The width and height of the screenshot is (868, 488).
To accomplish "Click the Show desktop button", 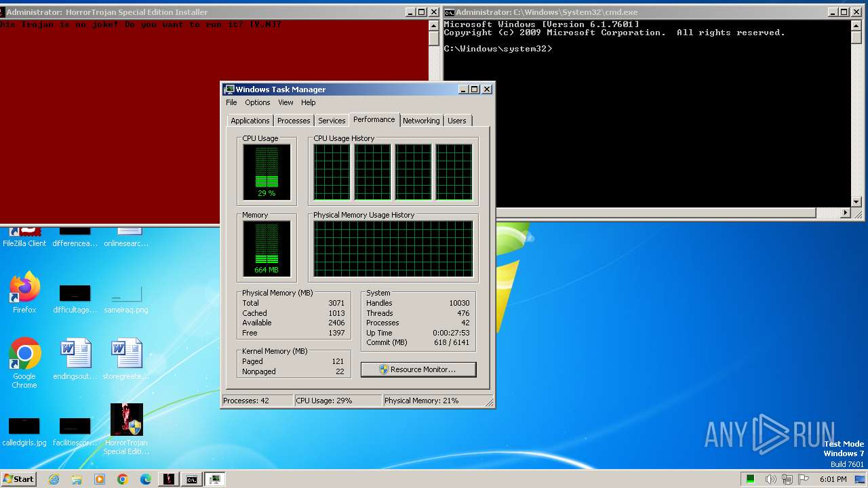I will coord(861,479).
